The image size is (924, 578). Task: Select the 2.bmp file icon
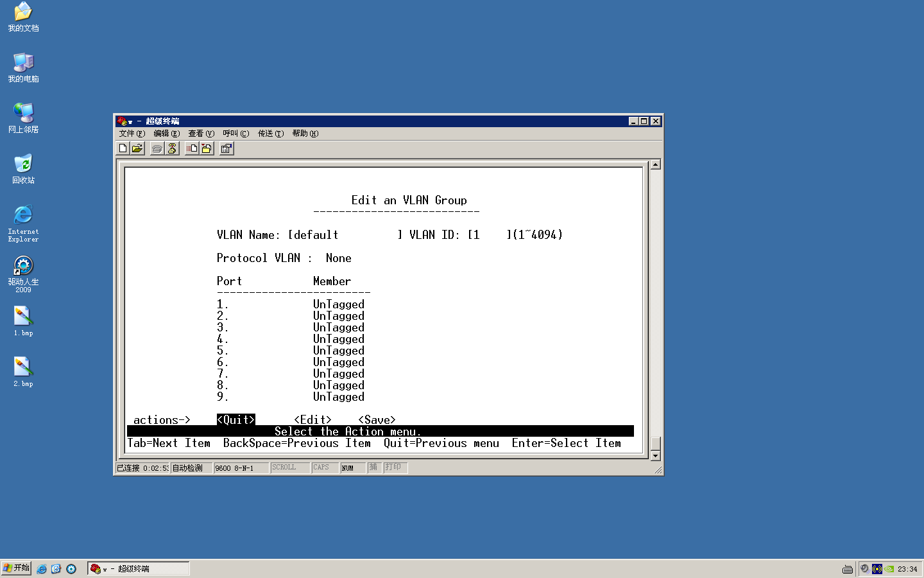click(23, 372)
